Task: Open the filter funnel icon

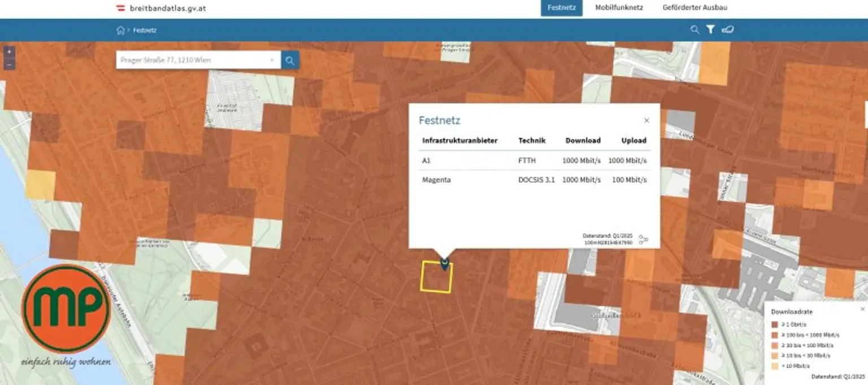Action: [x=710, y=29]
